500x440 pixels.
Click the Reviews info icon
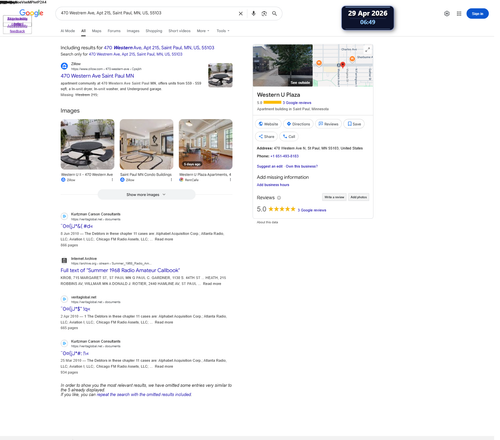(279, 198)
